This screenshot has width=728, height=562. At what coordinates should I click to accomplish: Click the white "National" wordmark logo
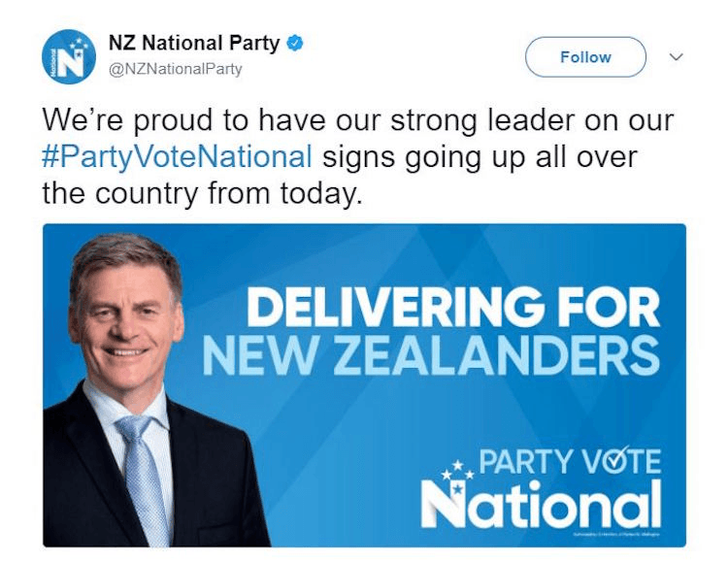(541, 504)
